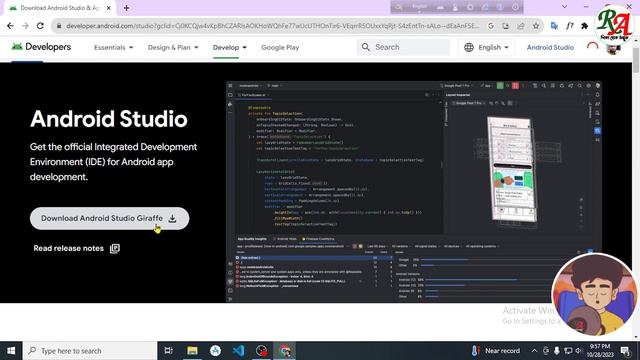
Task: Click the Android Studio page heading
Action: click(x=109, y=119)
